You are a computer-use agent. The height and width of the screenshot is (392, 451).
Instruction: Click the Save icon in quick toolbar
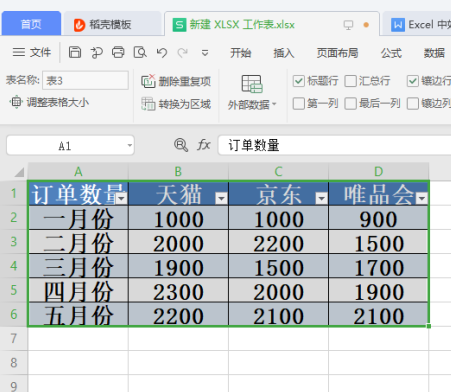tap(75, 52)
